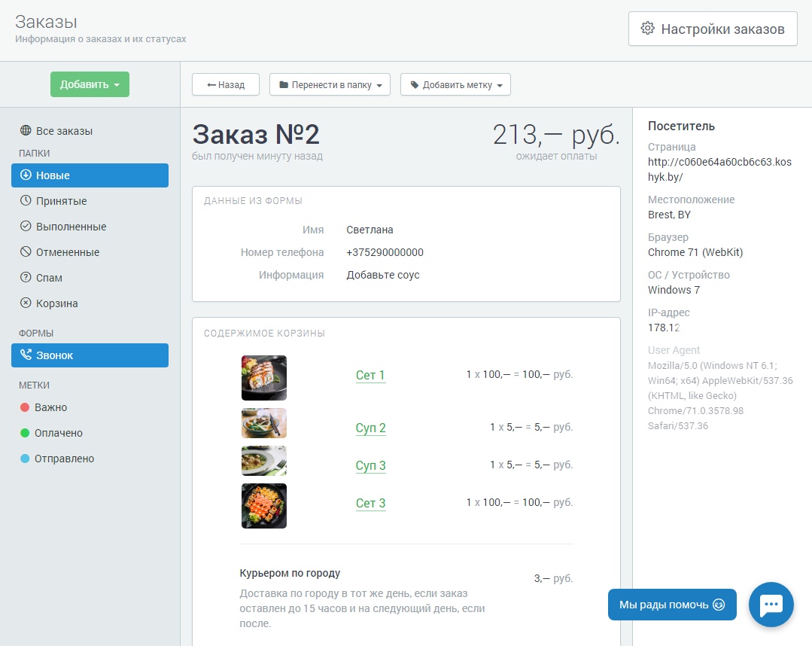Viewport: 812px width, 649px height.
Task: Click the red Важно label dot
Action: [x=25, y=407]
